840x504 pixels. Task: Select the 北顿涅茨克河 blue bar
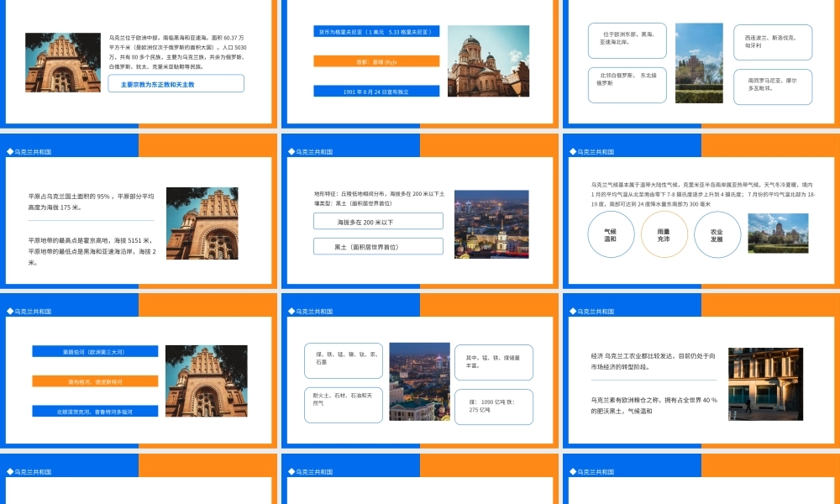95,412
